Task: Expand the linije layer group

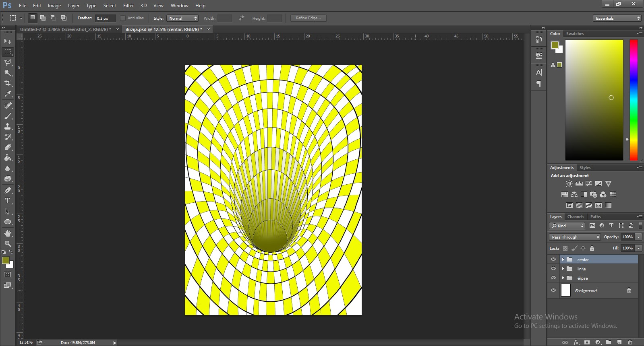Action: [x=563, y=269]
